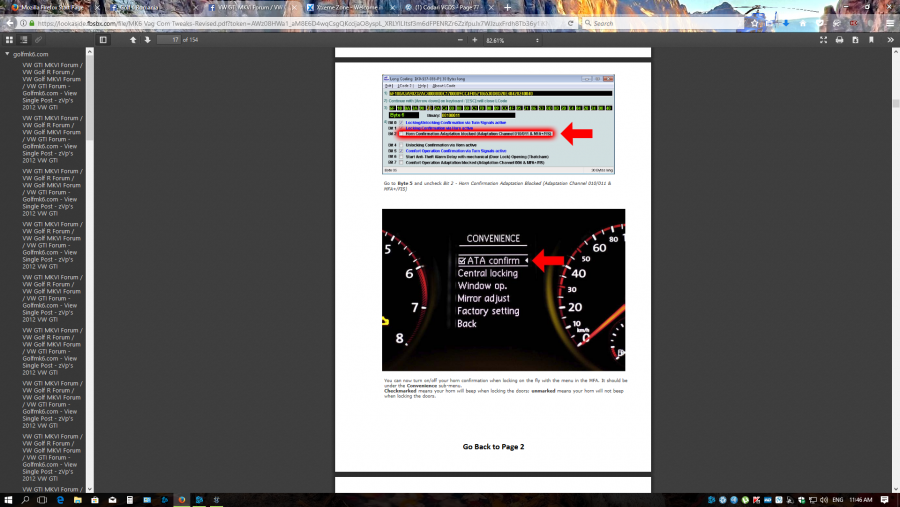Viewport: 900px width, 507px height.
Task: Open current view bookmark link
Action: click(871, 40)
